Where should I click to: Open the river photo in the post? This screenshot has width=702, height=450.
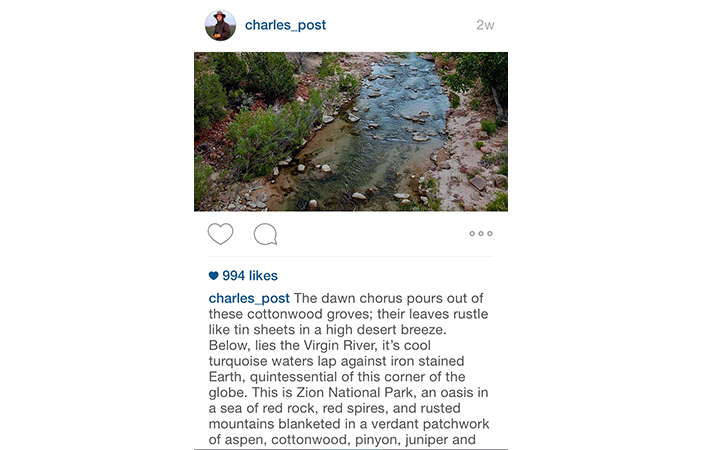(x=351, y=131)
